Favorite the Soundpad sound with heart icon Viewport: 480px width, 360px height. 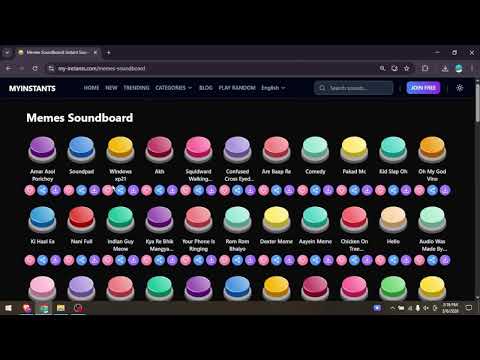click(69, 190)
